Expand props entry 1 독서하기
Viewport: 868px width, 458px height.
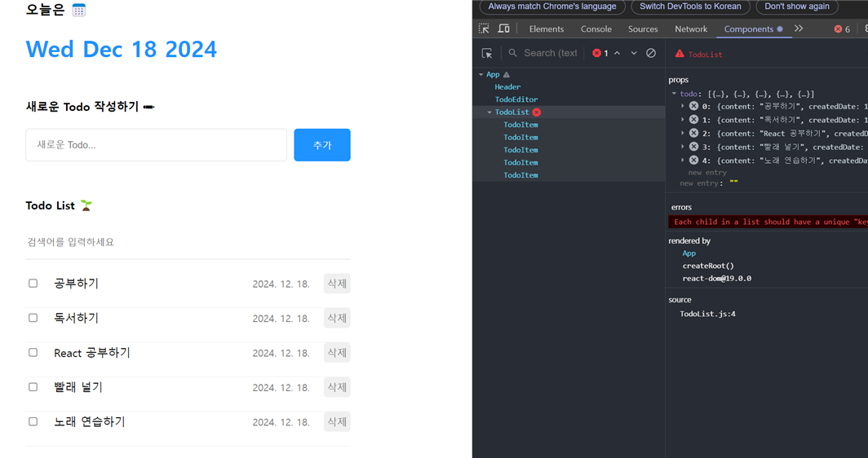[x=683, y=120]
